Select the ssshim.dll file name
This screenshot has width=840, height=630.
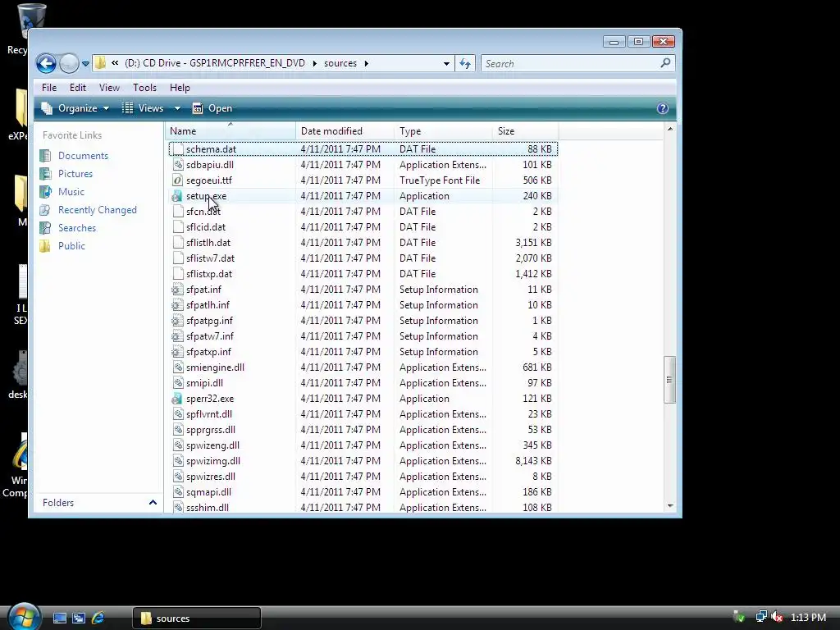click(208, 508)
